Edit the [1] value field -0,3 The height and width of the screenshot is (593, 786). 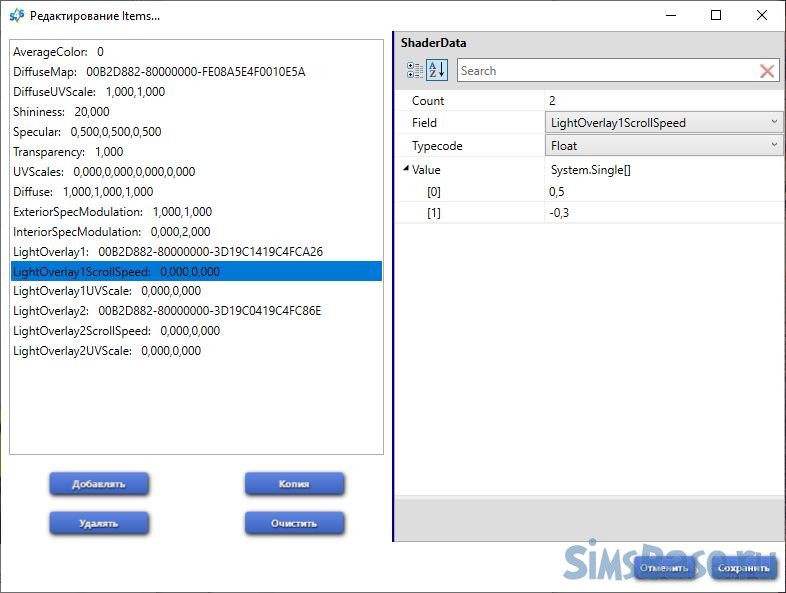coord(664,213)
